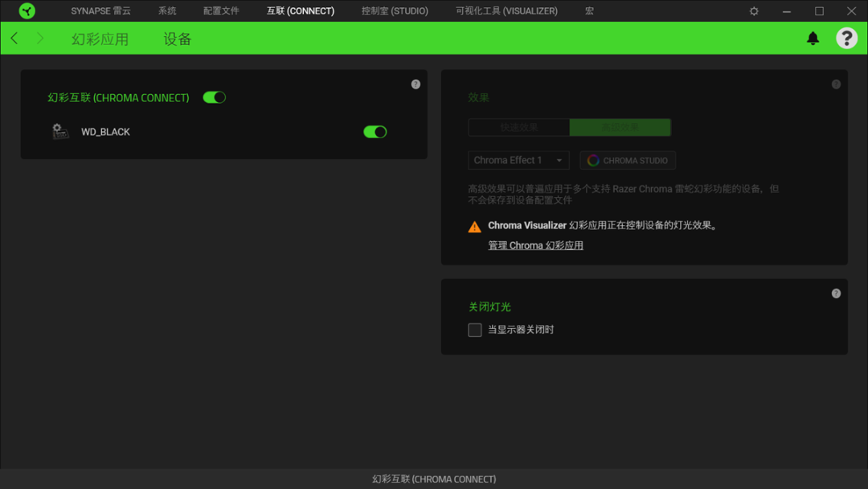The image size is (868, 489).
Task: Select the 高级效果 option
Action: [x=620, y=127]
